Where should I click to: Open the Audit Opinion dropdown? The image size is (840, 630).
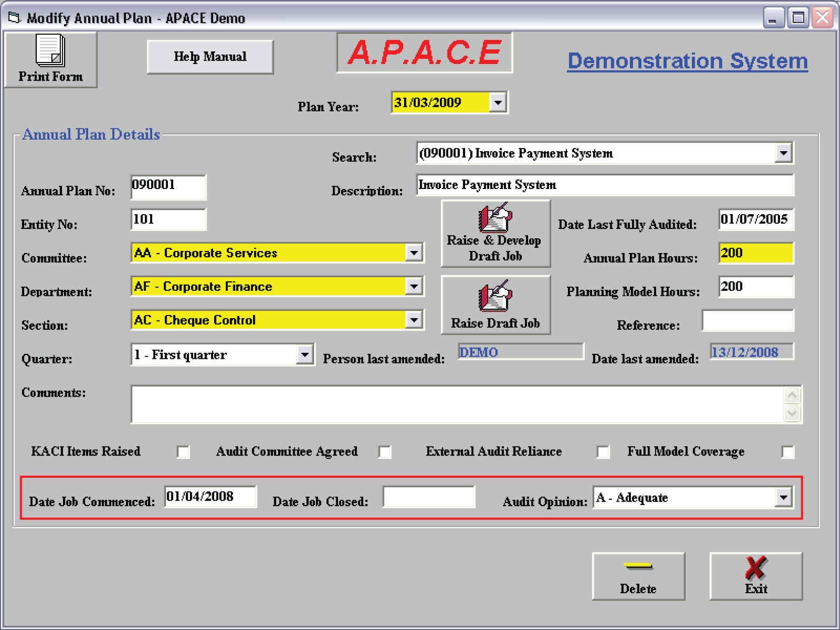coord(783,498)
